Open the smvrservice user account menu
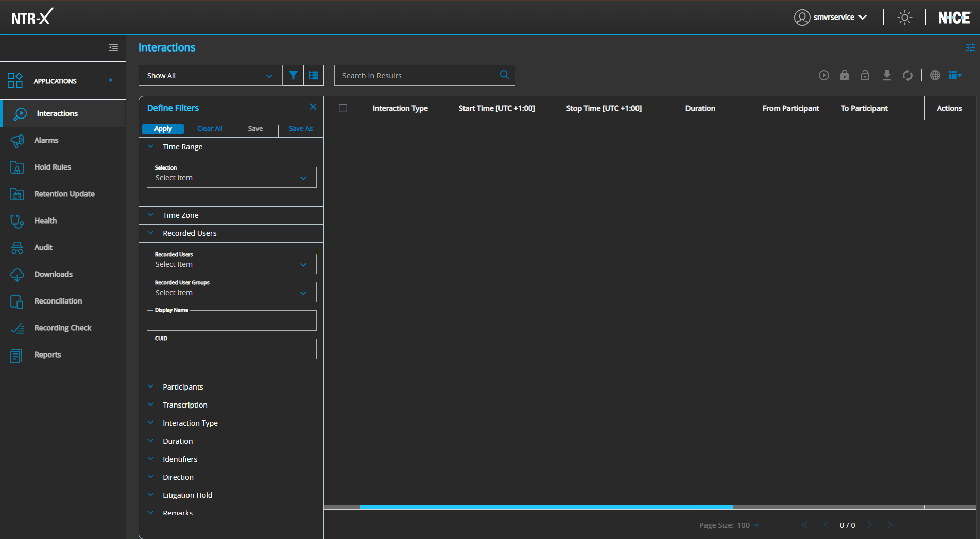The width and height of the screenshot is (980, 539). (830, 18)
